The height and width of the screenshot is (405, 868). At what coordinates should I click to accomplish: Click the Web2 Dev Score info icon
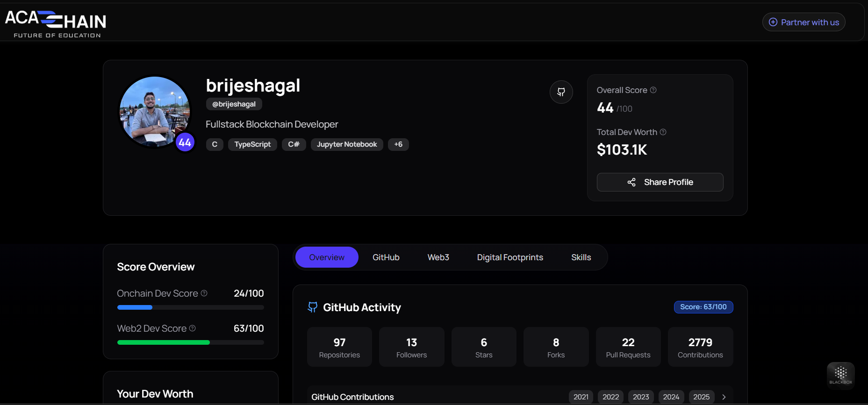click(192, 328)
